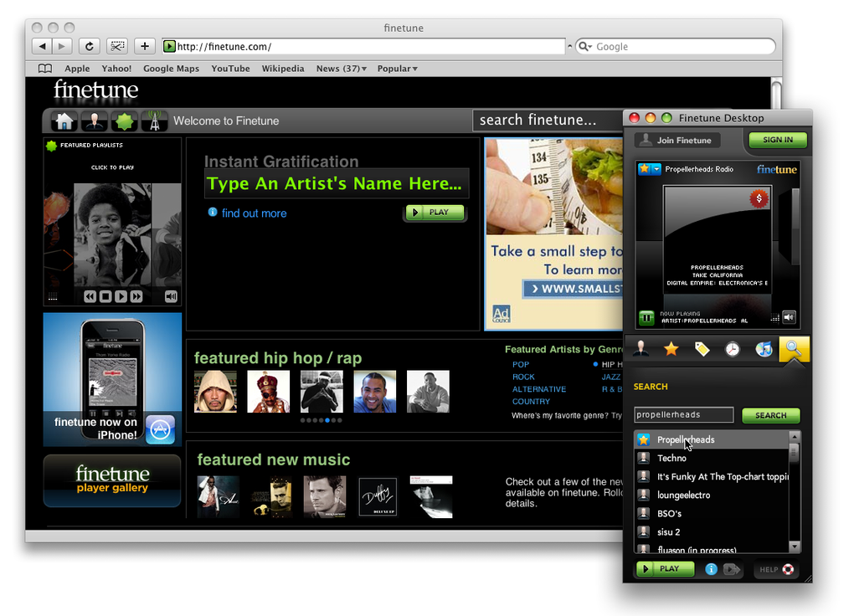Expand the Popular bookmarks dropdown
The height and width of the screenshot is (616, 854).
click(x=398, y=69)
